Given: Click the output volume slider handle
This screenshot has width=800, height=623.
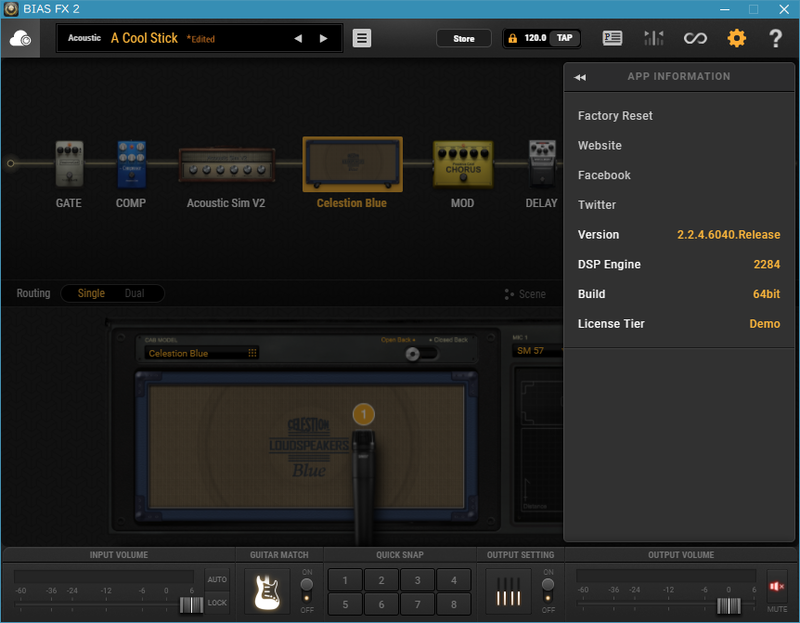Looking at the screenshot, I should [x=729, y=605].
